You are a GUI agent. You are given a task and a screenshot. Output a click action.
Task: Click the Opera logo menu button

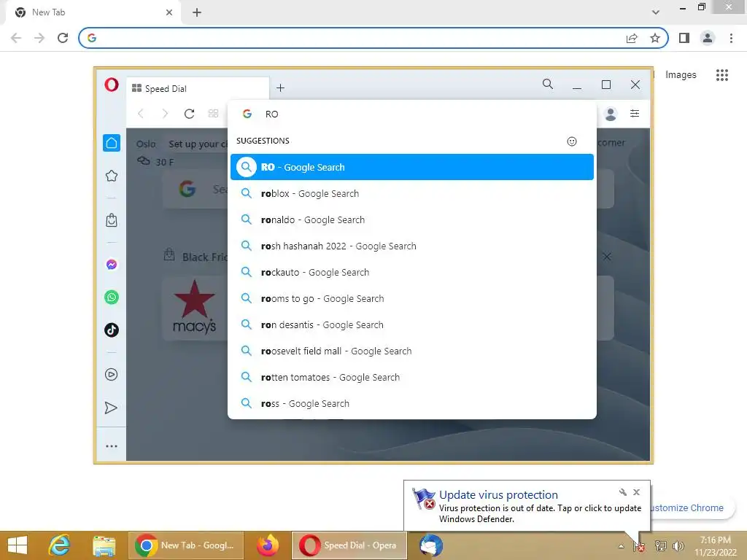112,85
